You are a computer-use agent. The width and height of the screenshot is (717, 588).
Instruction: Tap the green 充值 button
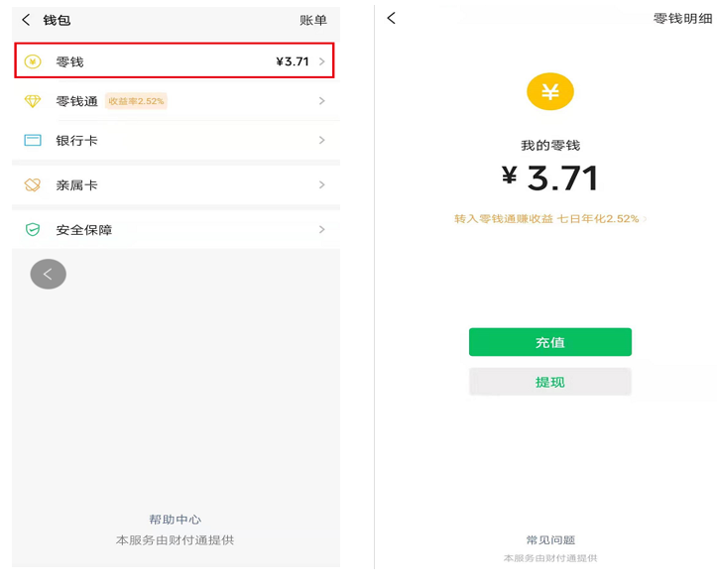(x=550, y=342)
